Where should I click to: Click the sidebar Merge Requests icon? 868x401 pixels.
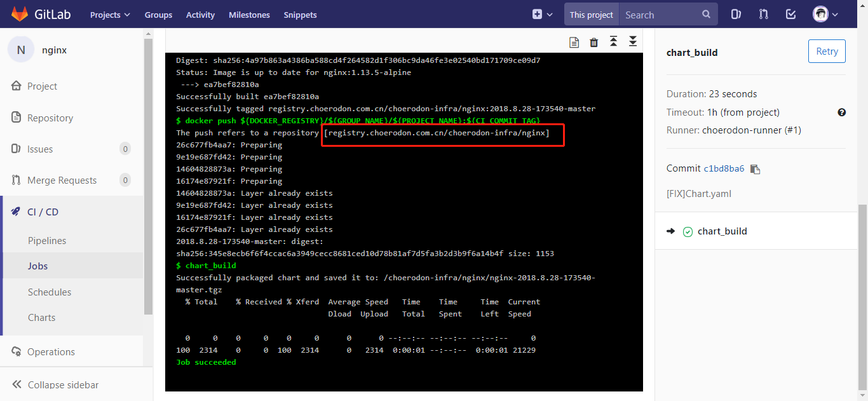(17, 180)
